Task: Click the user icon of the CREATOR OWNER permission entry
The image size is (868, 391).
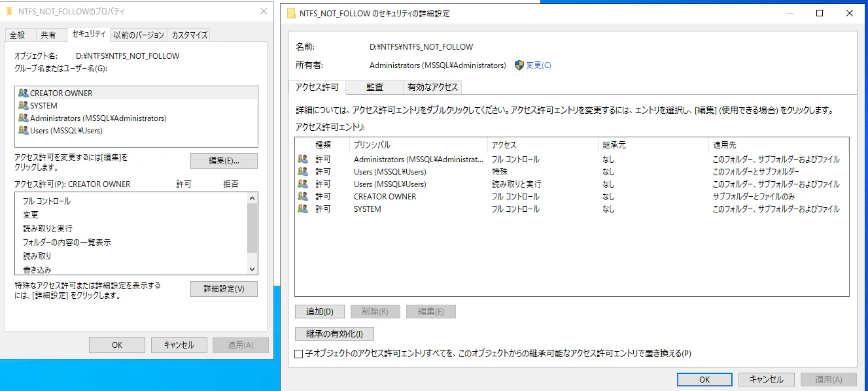Action: pyautogui.click(x=303, y=196)
